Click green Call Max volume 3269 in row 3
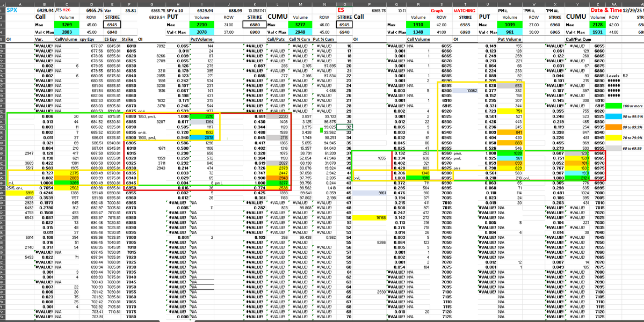 (x=67, y=25)
